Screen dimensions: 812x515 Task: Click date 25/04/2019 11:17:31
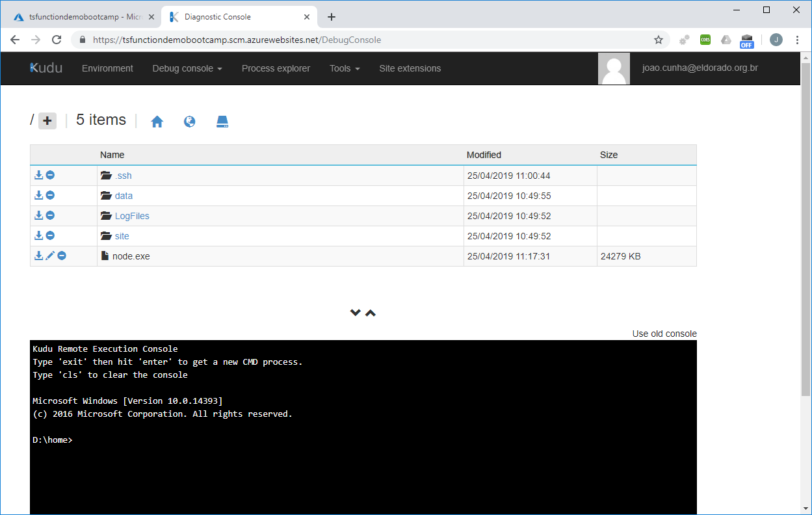[508, 256]
